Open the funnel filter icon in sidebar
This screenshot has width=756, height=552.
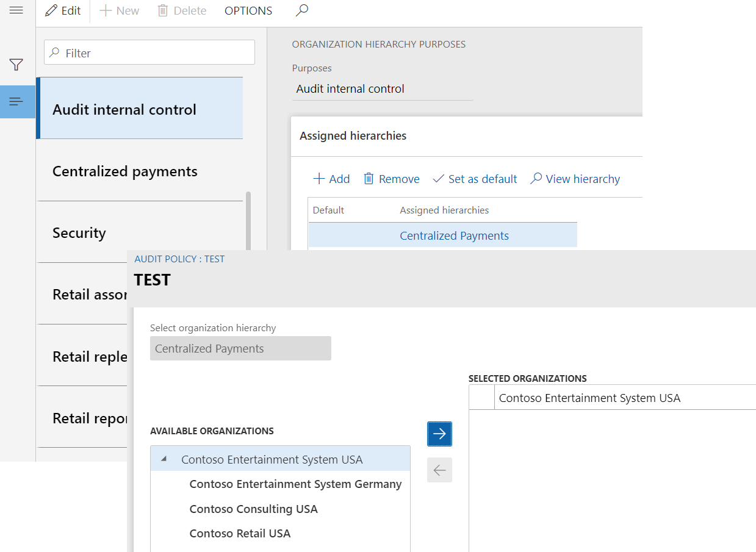tap(16, 65)
